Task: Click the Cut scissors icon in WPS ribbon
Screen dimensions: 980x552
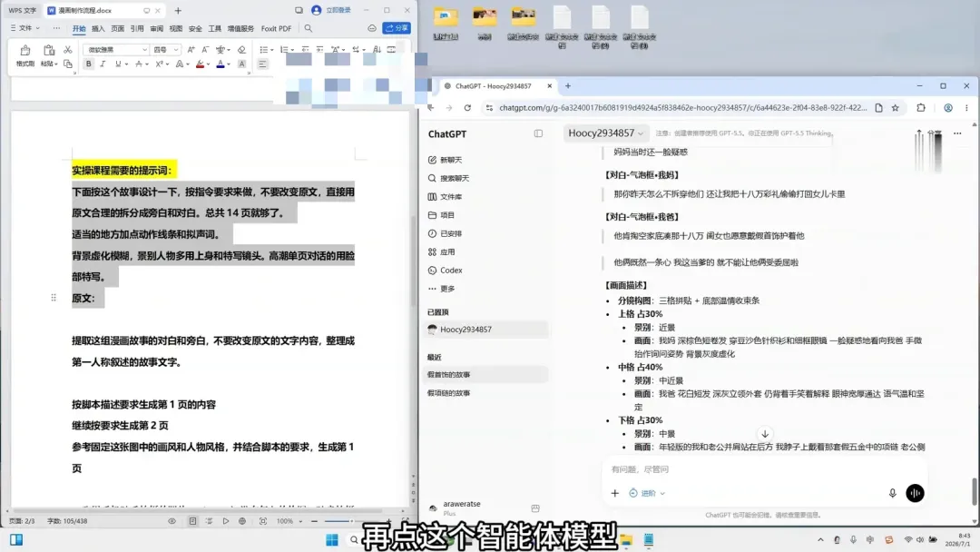Action: point(67,49)
